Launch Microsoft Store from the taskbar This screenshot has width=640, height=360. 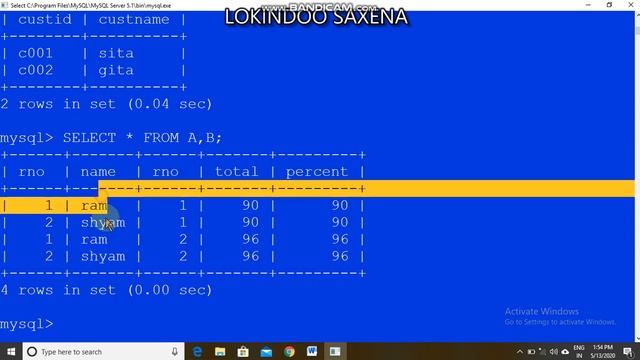(x=243, y=351)
